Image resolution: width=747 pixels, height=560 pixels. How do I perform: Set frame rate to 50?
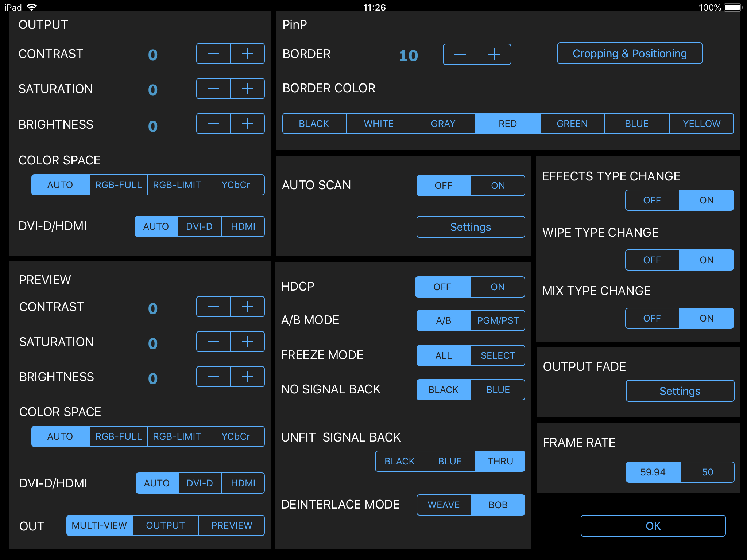coord(707,472)
